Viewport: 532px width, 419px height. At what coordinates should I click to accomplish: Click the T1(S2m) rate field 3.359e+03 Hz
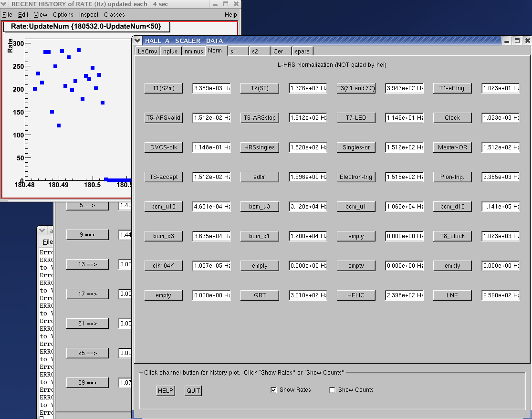tap(212, 88)
